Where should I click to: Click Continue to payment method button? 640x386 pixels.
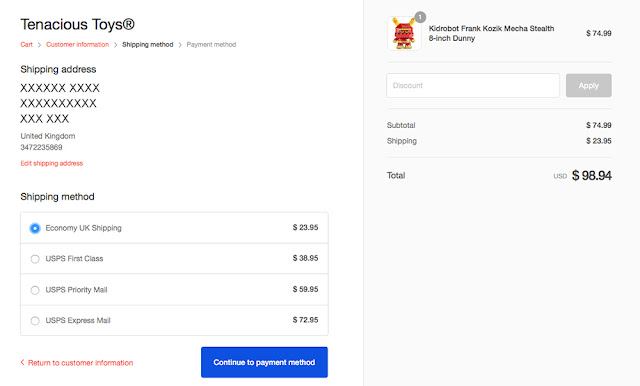pos(264,362)
